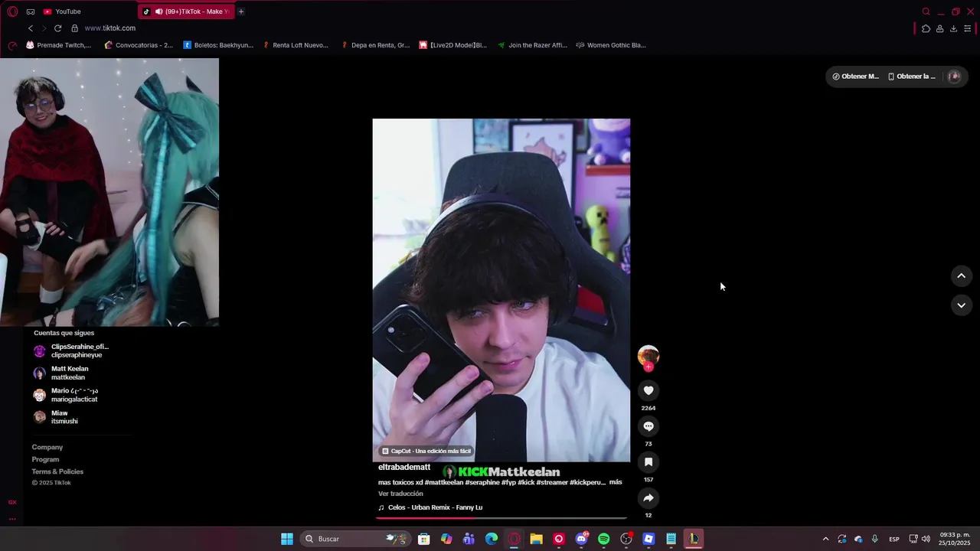Open the Extensions puzzle icon

[926, 28]
